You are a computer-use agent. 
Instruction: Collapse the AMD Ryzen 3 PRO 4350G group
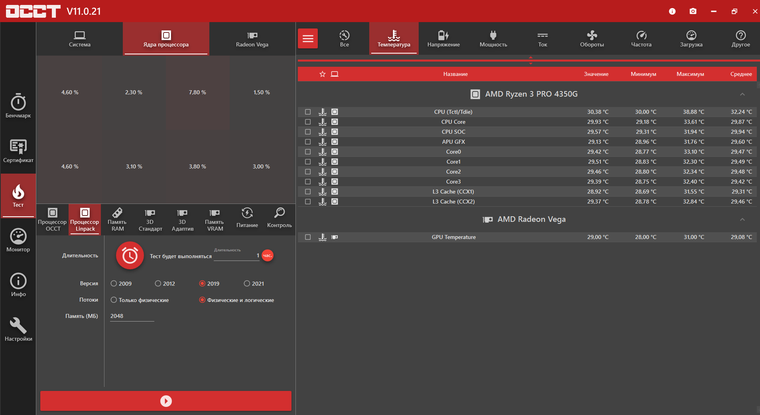[x=742, y=94]
